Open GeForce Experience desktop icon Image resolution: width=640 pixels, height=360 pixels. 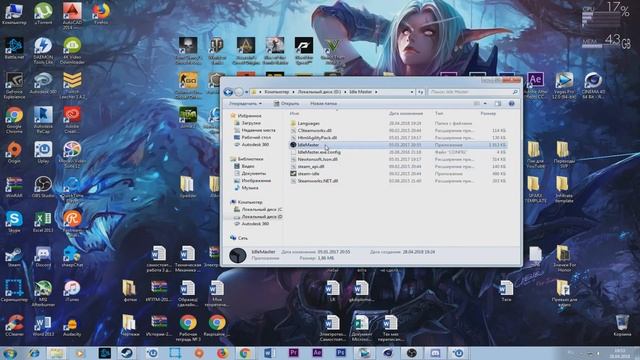tap(14, 85)
